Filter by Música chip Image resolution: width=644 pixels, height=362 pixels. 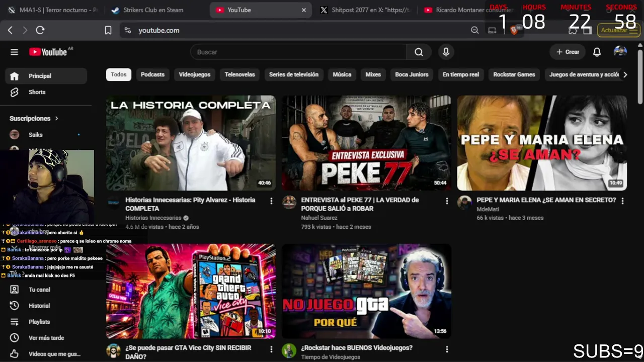click(x=342, y=74)
